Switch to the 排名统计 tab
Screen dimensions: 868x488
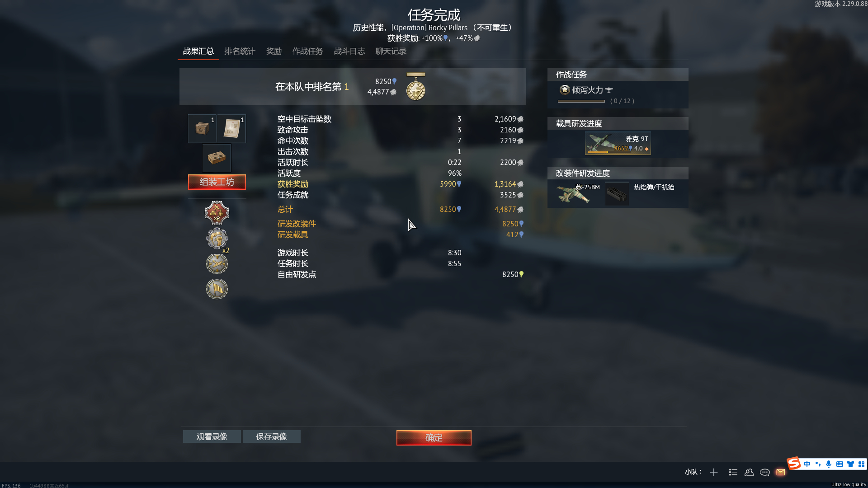(x=240, y=52)
